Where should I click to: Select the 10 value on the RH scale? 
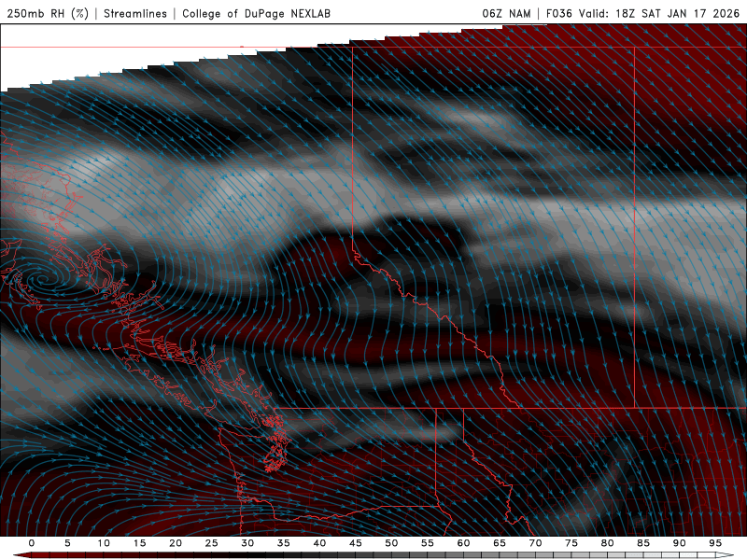tap(104, 543)
